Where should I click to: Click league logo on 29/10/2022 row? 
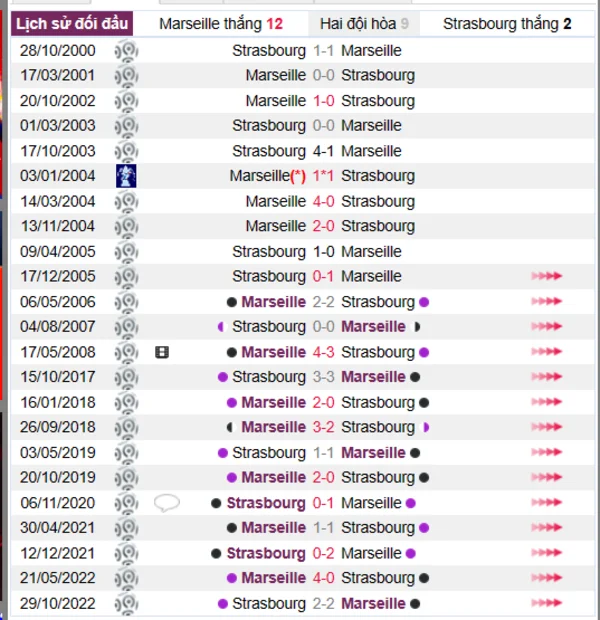point(126,604)
